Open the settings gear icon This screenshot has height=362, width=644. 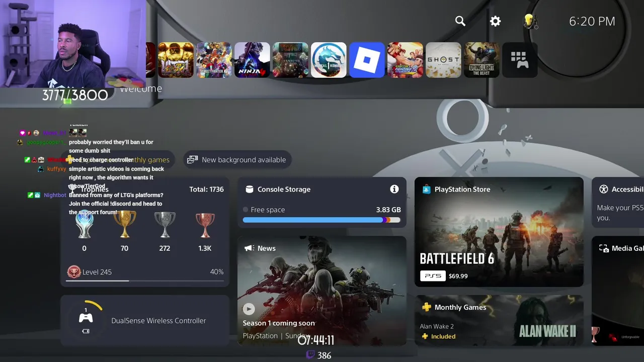496,21
